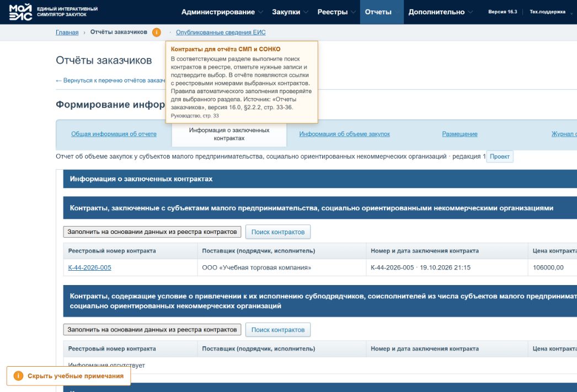Open Опубликованные сведения ЕИС link
The height and width of the screenshot is (392, 577).
pyautogui.click(x=221, y=33)
